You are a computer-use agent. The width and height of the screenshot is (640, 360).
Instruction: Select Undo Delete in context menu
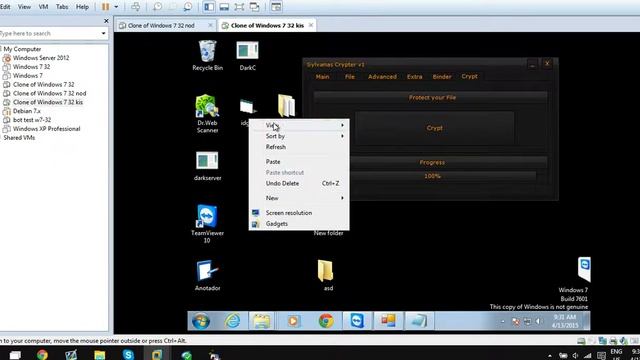click(x=299, y=184)
